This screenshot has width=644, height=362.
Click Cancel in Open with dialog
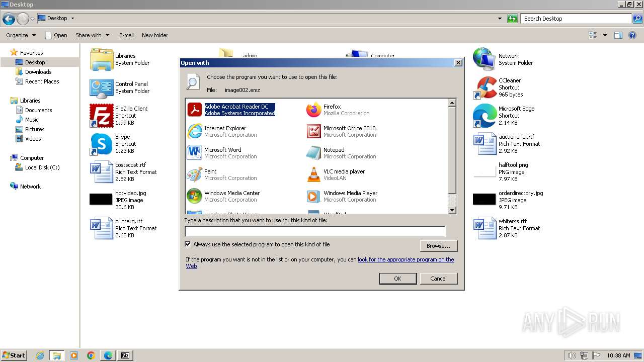pyautogui.click(x=438, y=279)
